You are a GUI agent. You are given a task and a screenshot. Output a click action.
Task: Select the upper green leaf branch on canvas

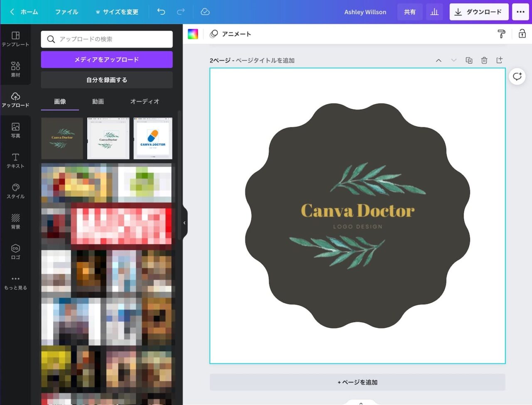pyautogui.click(x=378, y=179)
